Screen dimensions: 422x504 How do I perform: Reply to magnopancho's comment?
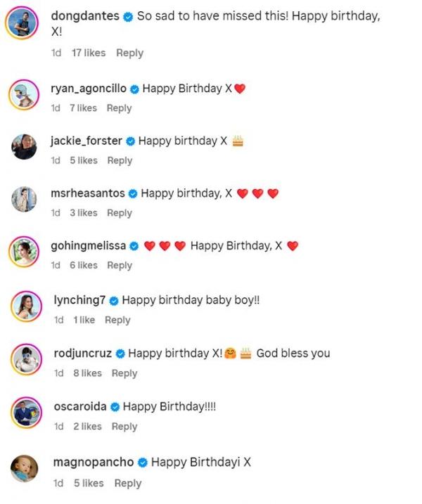click(x=128, y=483)
